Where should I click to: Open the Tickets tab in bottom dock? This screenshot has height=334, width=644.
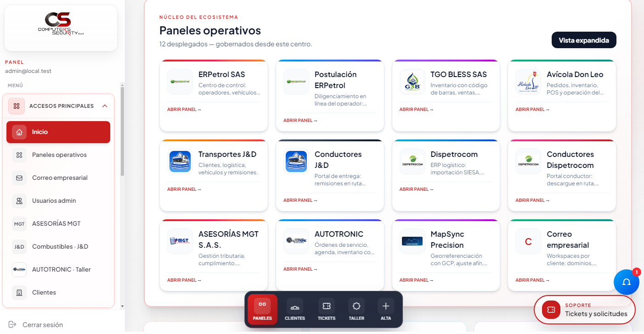[x=327, y=310]
